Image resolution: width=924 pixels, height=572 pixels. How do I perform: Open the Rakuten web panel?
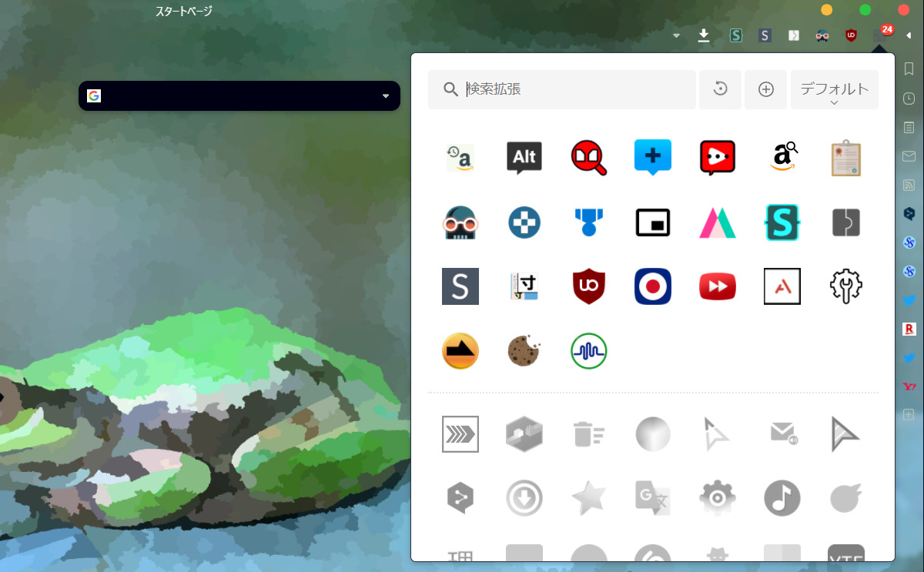pyautogui.click(x=909, y=329)
